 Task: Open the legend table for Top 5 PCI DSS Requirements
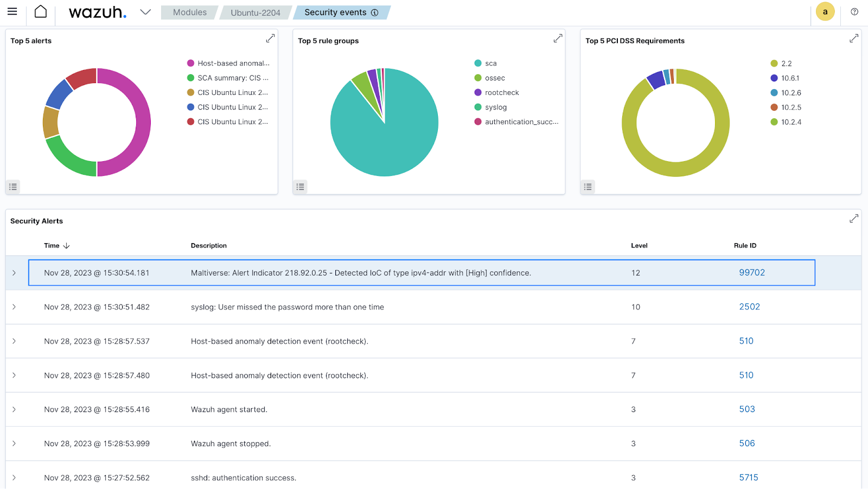coord(588,187)
